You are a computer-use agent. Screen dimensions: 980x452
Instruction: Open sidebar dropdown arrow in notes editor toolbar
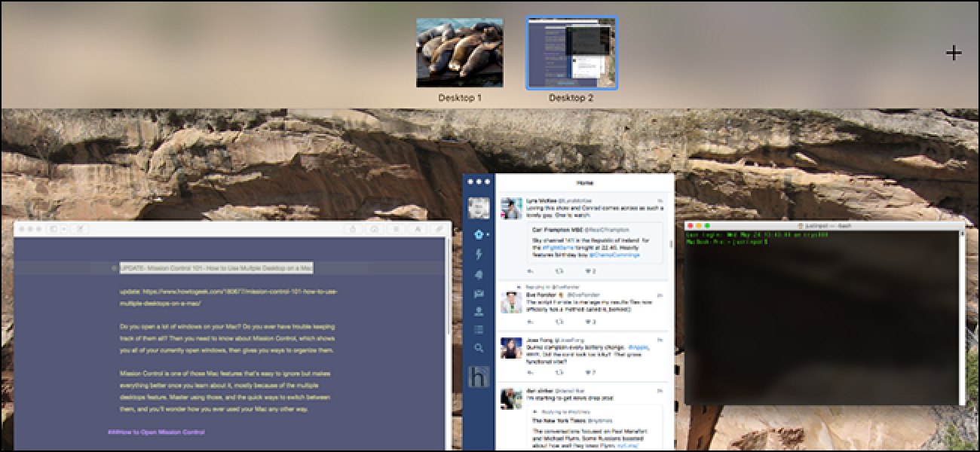63,228
